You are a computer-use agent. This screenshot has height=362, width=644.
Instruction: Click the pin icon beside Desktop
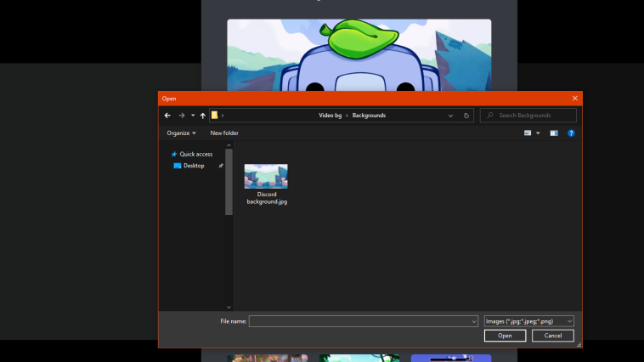tap(221, 166)
